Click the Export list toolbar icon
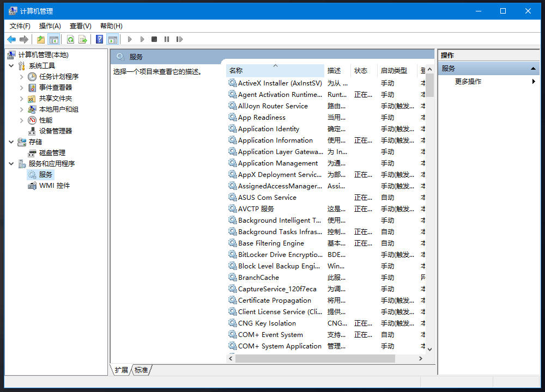The height and width of the screenshot is (392, 545). (x=83, y=40)
